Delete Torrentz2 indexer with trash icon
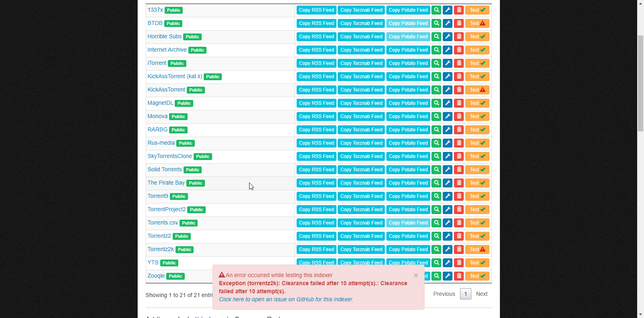This screenshot has width=644, height=318. pos(459,236)
